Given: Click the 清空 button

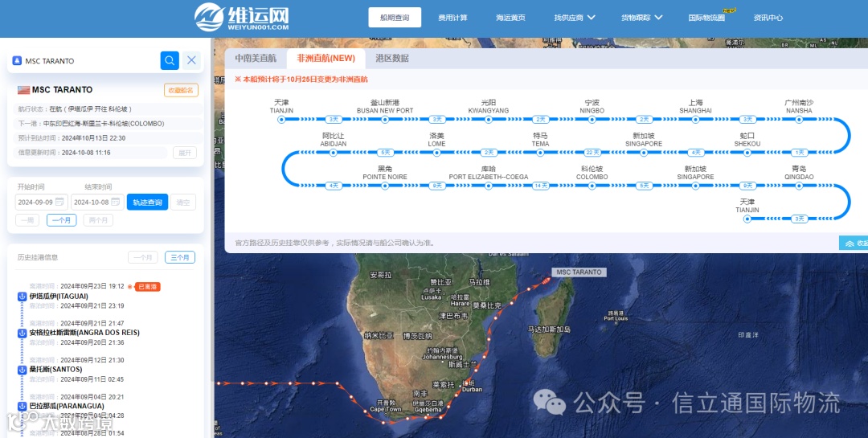Looking at the screenshot, I should [x=183, y=202].
